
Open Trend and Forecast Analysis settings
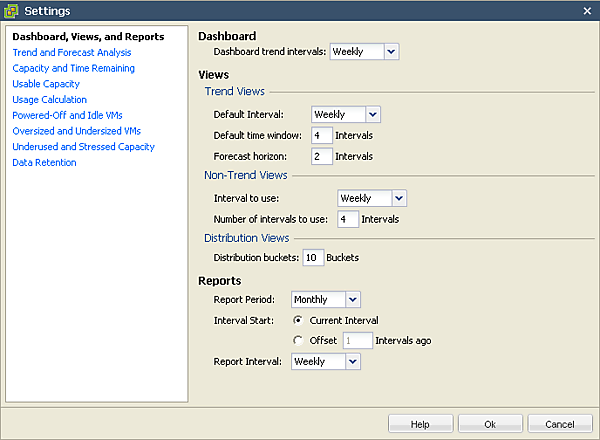pyautogui.click(x=71, y=53)
